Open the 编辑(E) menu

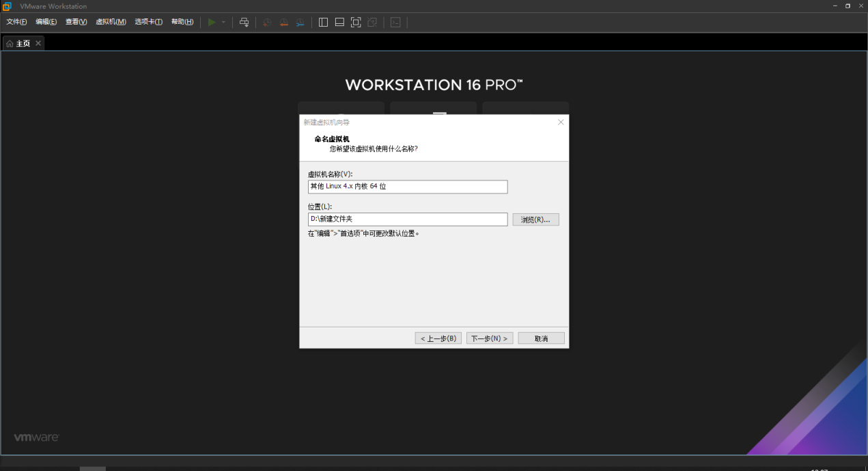click(46, 22)
